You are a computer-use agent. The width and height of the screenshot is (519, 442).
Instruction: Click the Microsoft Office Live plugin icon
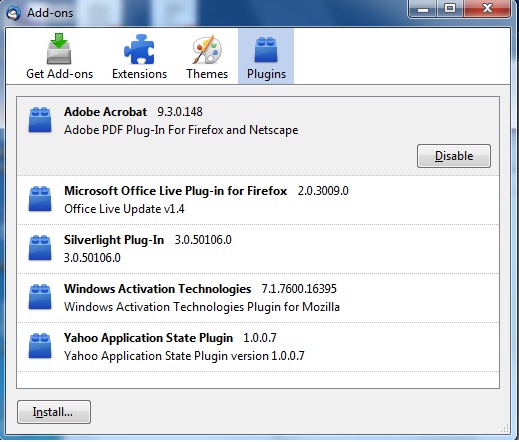40,199
